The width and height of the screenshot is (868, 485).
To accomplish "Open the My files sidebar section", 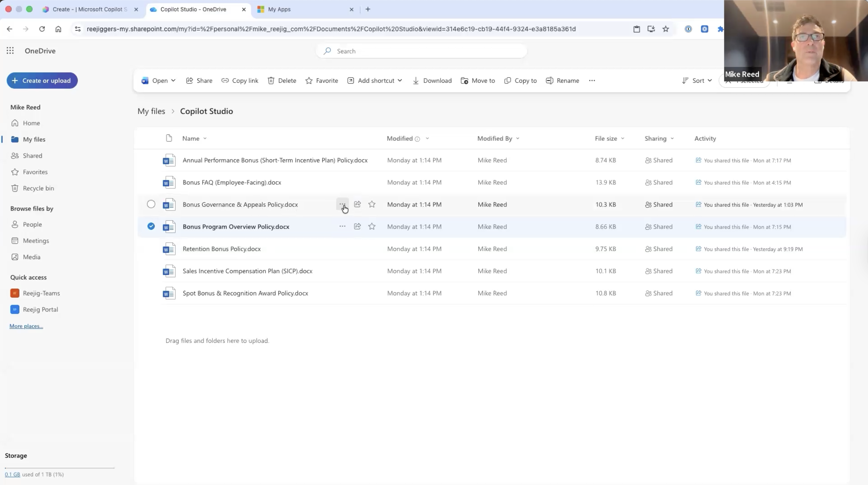I will tap(34, 139).
